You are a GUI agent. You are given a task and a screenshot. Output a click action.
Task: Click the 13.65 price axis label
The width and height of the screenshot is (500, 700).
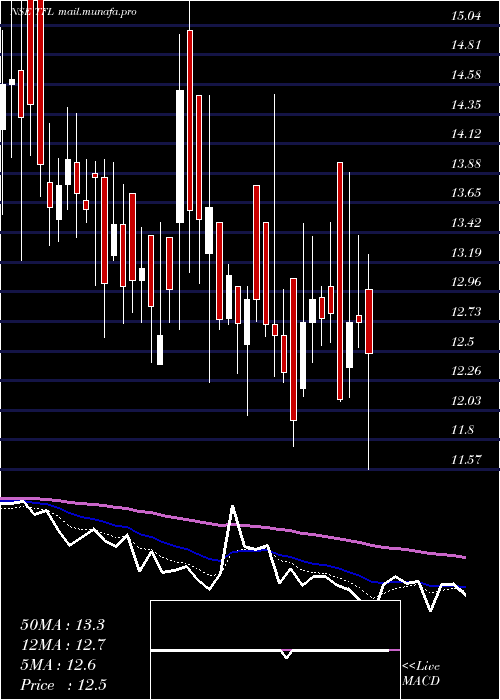pyautogui.click(x=466, y=193)
